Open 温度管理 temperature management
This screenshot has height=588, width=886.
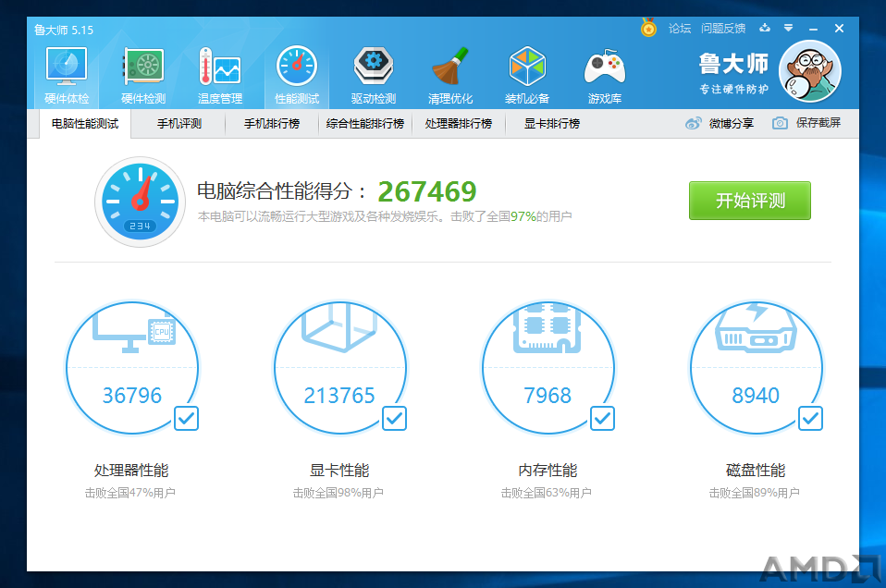pyautogui.click(x=220, y=76)
